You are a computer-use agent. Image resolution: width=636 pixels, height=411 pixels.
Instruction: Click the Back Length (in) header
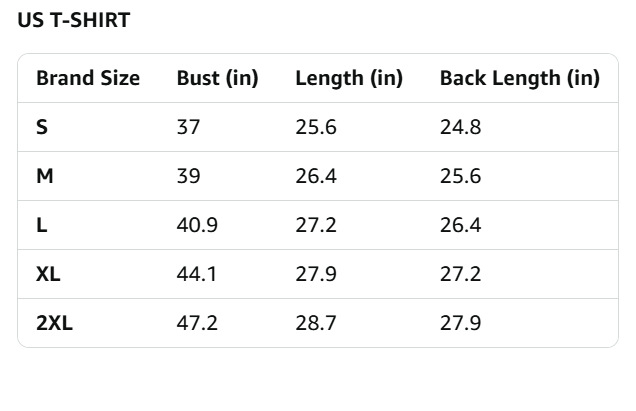click(x=519, y=79)
